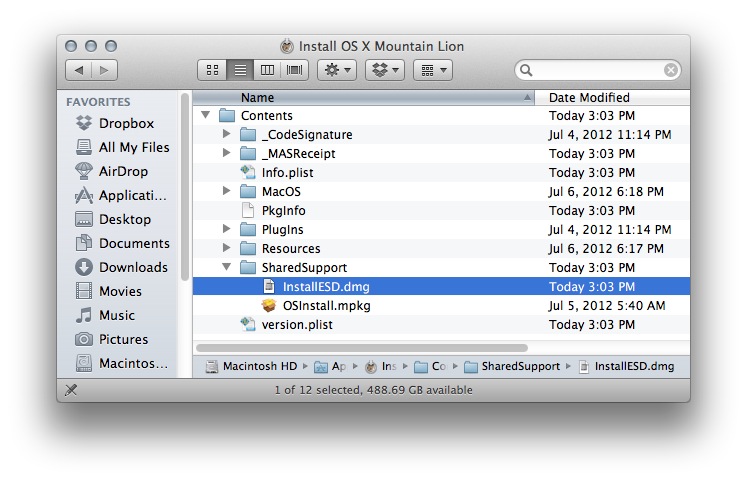Select the Info.plist file icon
Screen dimensions: 747x481
248,172
